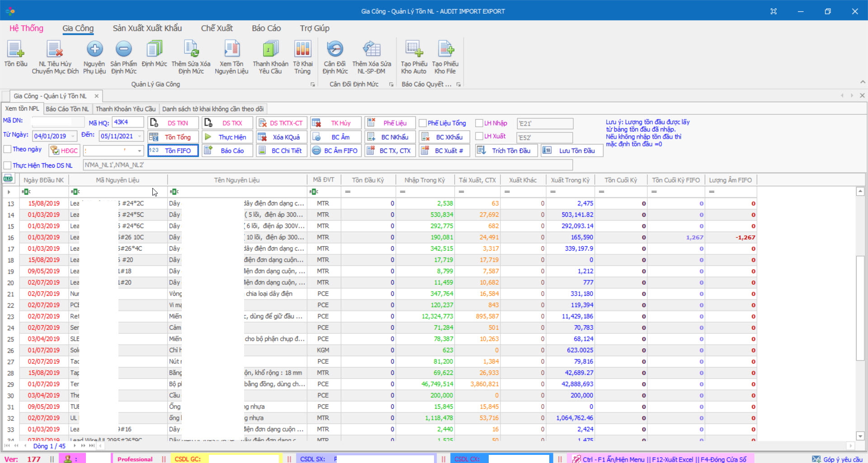The image size is (868, 463).
Task: Switch to Thanh Khoản Yêu Cầu tab
Action: 125,109
